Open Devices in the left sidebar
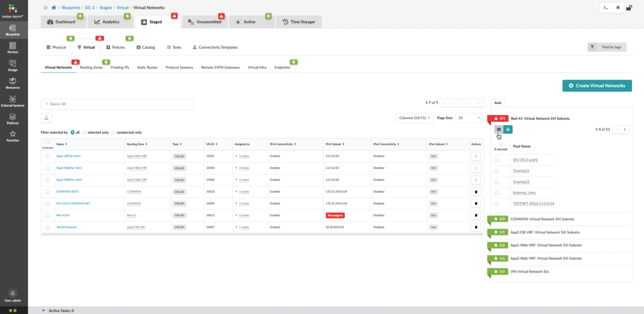The height and width of the screenshot is (314, 644). click(x=13, y=48)
